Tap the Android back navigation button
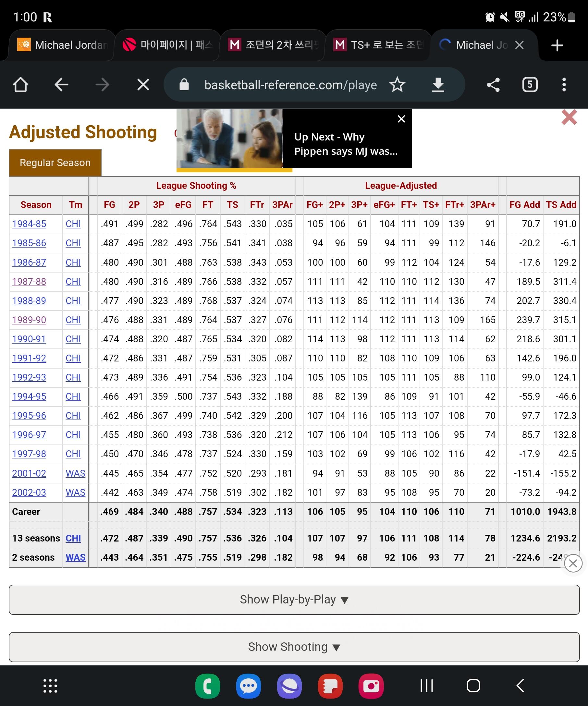Image resolution: width=588 pixels, height=706 pixels. (x=521, y=686)
